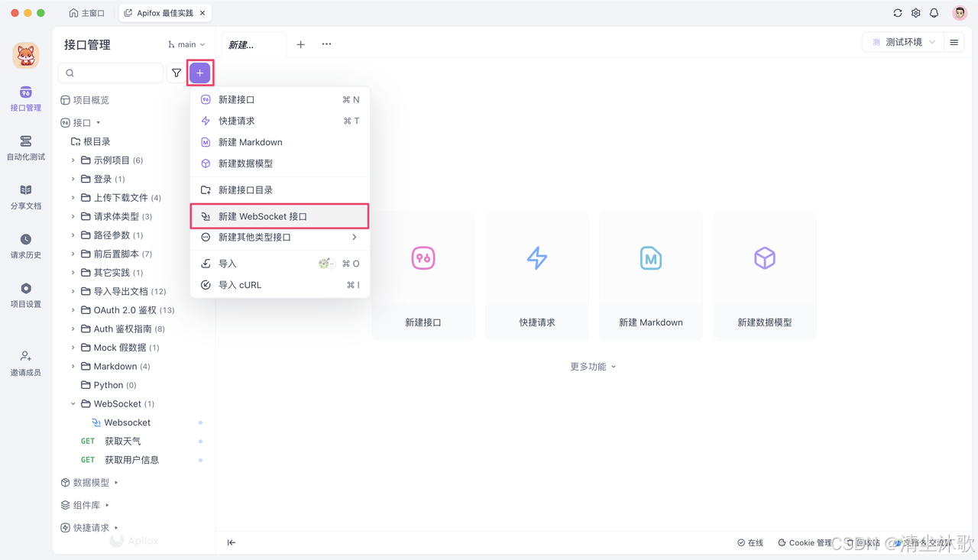Open the settings gear in the top bar
978x560 pixels.
915,12
